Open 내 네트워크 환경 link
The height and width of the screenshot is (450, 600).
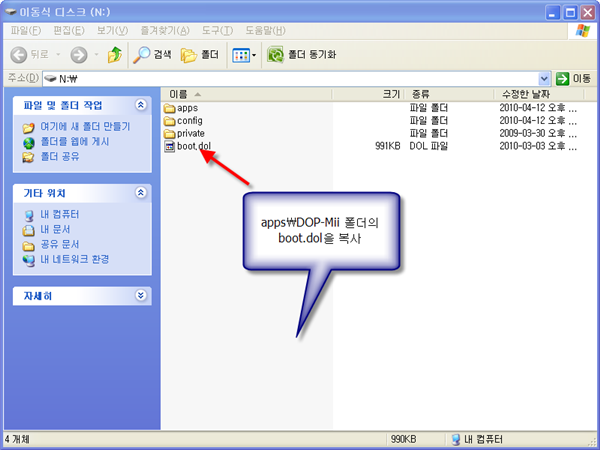tap(75, 259)
